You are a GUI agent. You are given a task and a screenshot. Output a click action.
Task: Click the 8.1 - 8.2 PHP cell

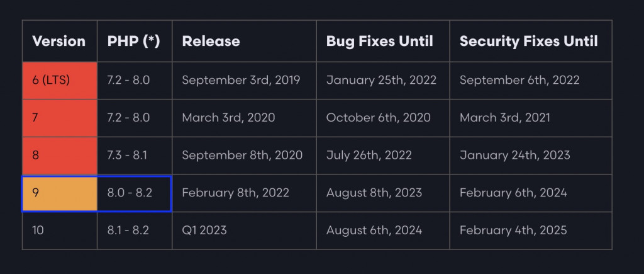click(x=135, y=231)
